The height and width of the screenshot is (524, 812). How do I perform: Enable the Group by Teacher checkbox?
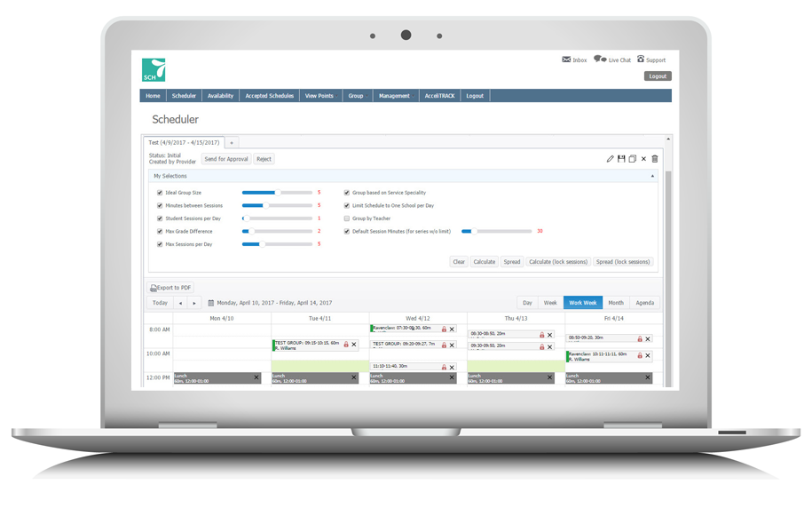tap(347, 218)
